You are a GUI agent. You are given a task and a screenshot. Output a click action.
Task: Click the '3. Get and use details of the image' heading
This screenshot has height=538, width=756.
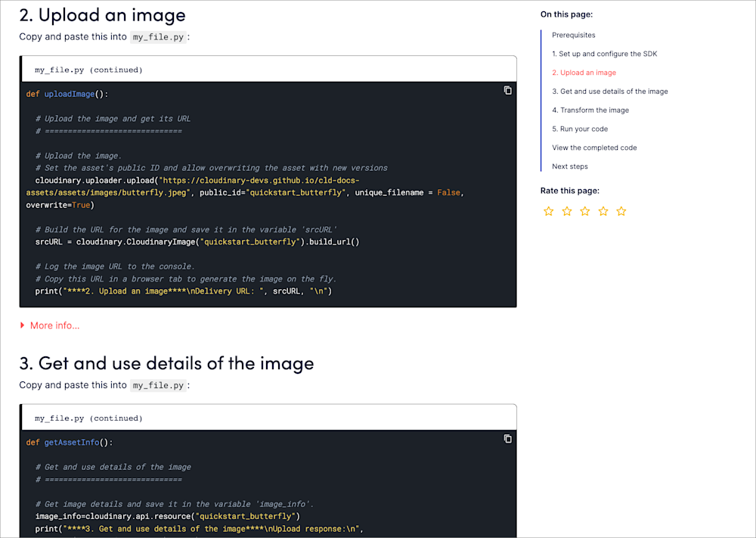[167, 363]
